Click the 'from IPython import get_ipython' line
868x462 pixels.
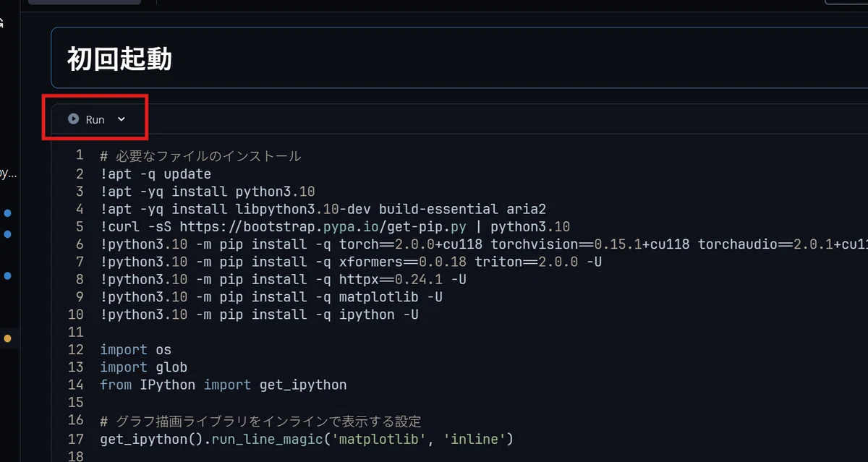tap(223, 385)
